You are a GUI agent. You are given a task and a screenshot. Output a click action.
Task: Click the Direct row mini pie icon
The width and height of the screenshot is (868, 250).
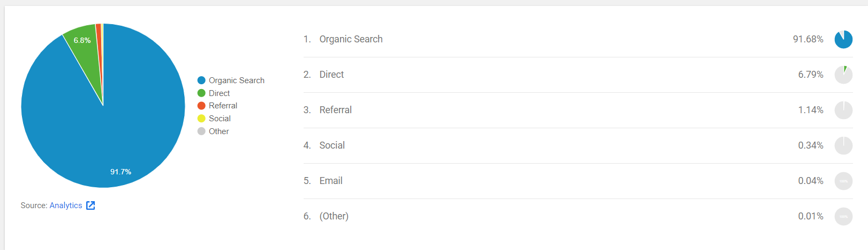(x=843, y=75)
